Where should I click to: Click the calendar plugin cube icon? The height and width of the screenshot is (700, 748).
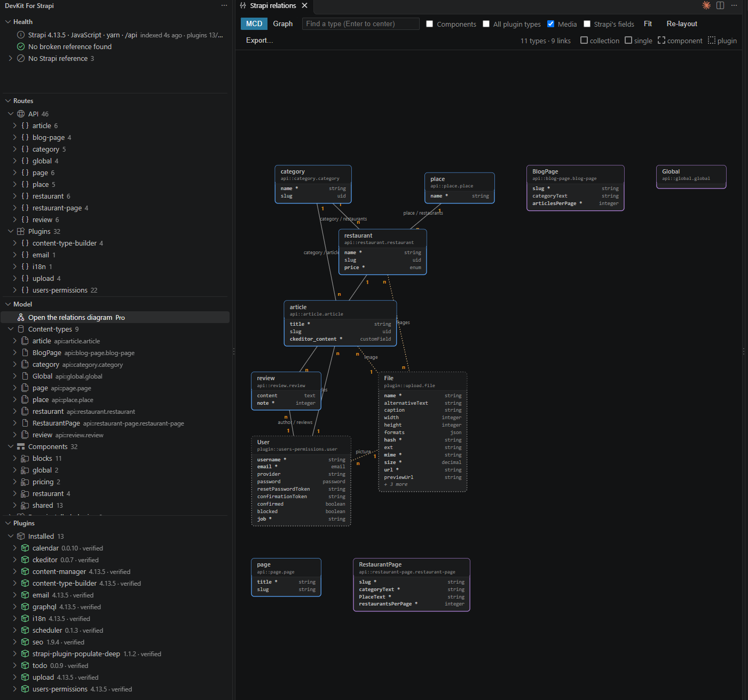click(25, 548)
